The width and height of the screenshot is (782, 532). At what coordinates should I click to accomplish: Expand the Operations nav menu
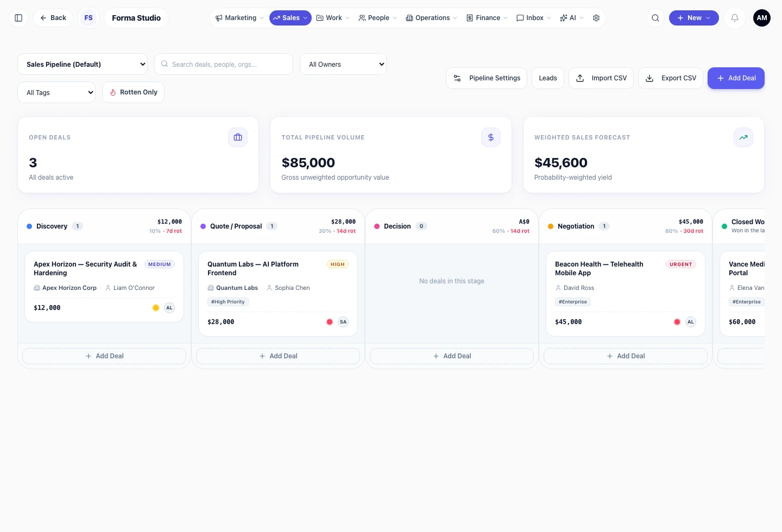[432, 18]
